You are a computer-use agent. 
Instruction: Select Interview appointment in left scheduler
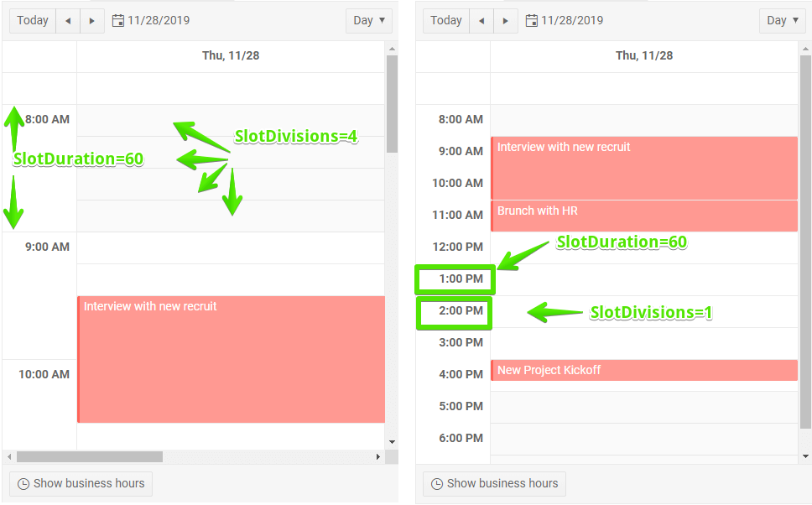[231, 359]
